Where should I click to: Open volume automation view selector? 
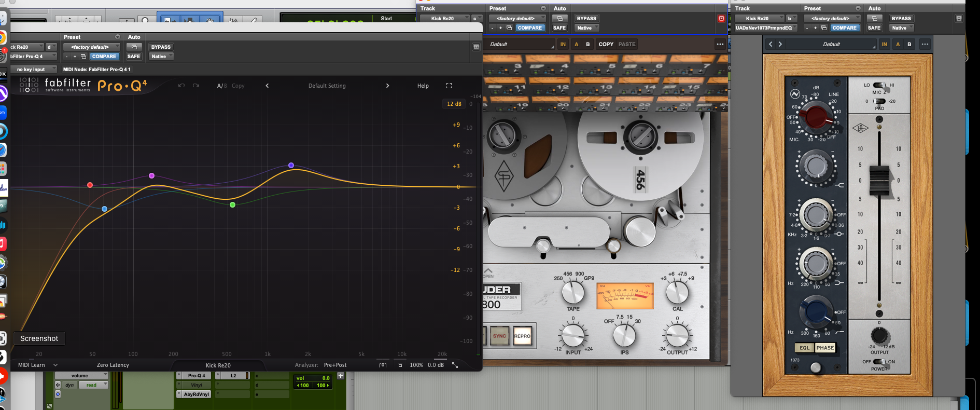pos(81,376)
